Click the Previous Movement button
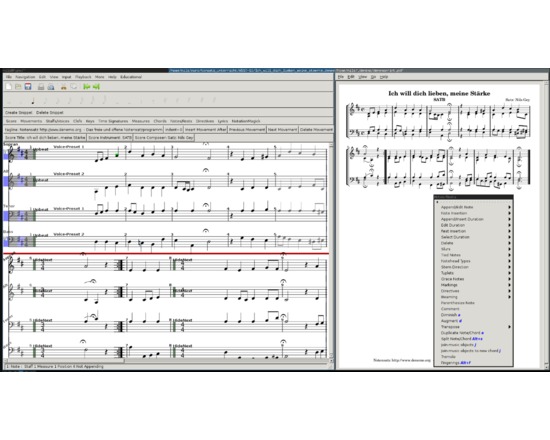This screenshot has height=440, width=550. (247, 129)
